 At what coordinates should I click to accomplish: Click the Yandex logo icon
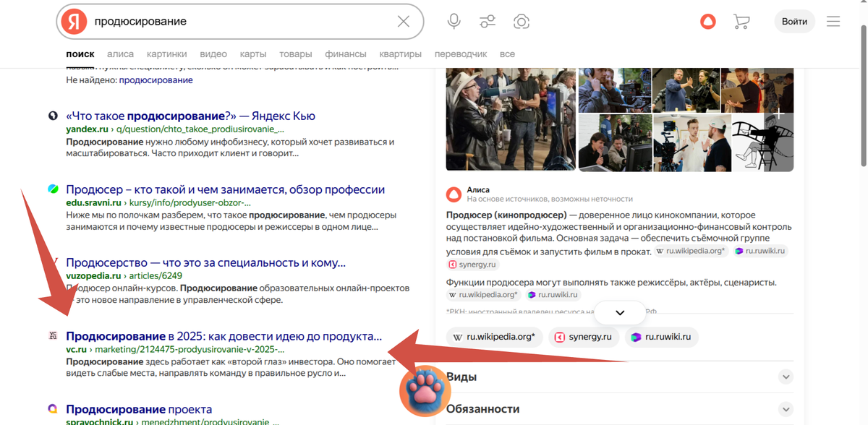[73, 22]
